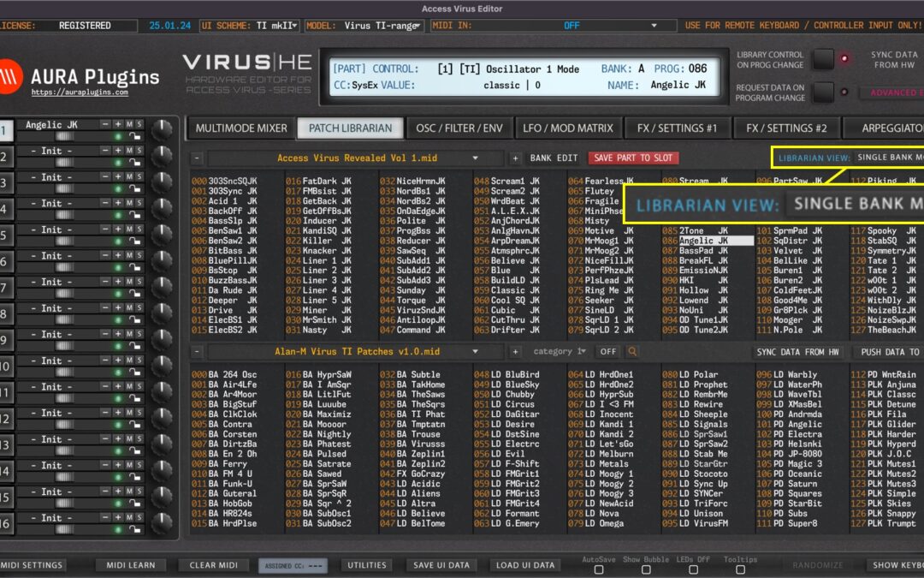Click the SAVE PART TO SLOT button

pyautogui.click(x=632, y=158)
